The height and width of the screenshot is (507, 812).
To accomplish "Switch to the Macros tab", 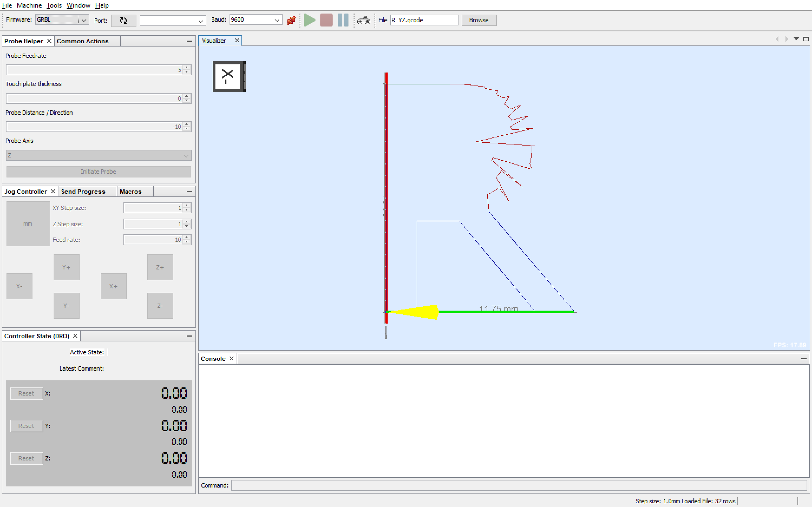I will point(130,192).
